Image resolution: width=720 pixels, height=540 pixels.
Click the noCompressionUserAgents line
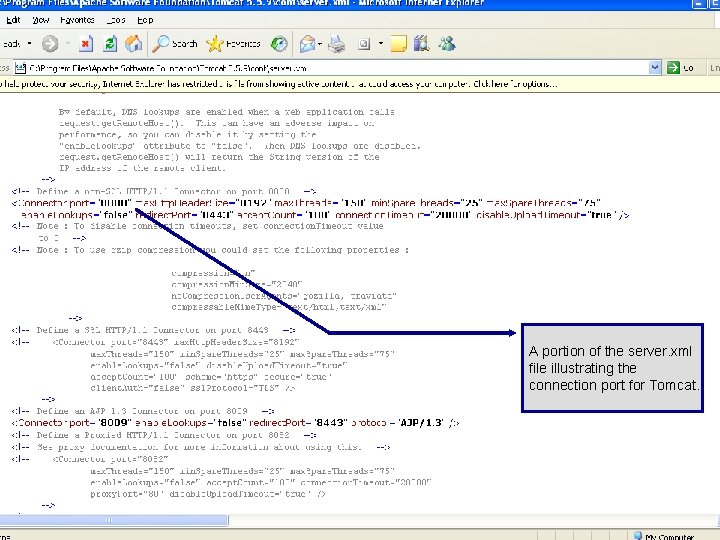[x=284, y=296]
